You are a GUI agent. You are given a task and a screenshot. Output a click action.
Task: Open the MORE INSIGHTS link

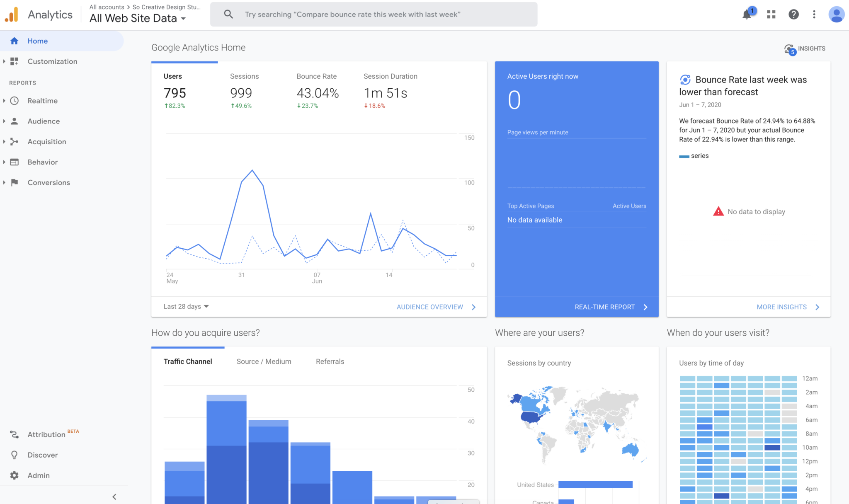click(782, 307)
